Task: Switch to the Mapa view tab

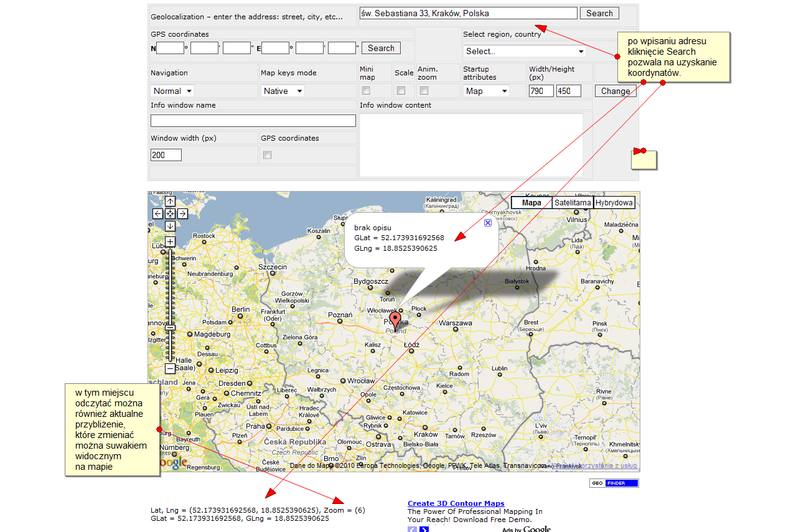Action: [x=531, y=203]
